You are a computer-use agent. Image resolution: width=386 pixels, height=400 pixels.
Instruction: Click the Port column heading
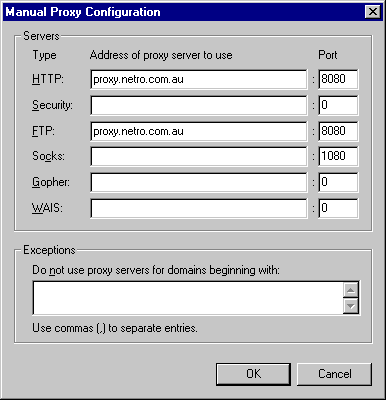coord(328,55)
